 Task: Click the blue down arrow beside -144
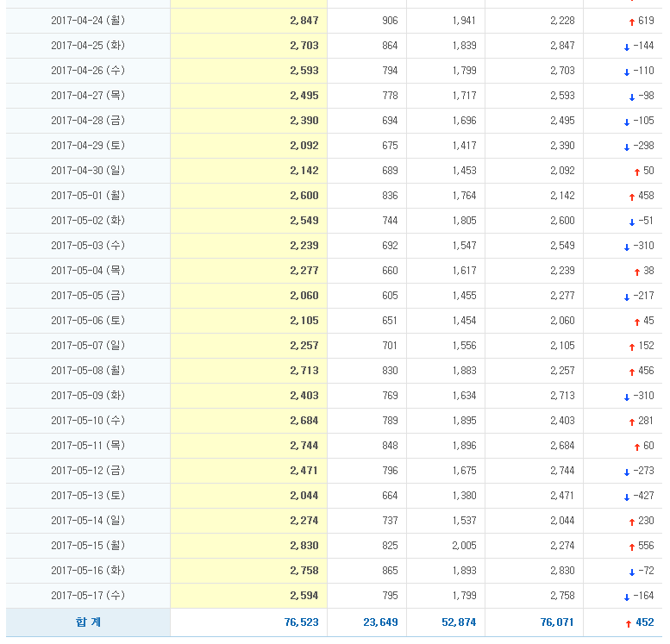[626, 47]
